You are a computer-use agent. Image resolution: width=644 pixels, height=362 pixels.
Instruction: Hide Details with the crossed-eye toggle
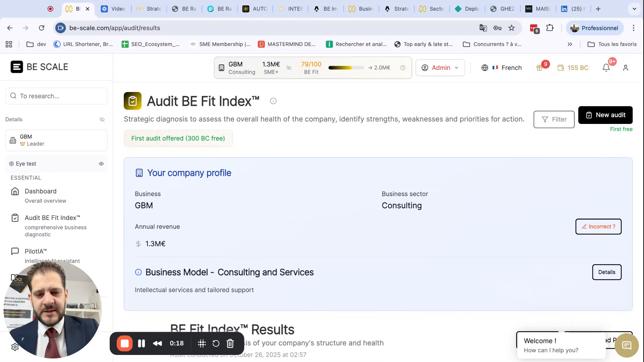[x=102, y=120]
